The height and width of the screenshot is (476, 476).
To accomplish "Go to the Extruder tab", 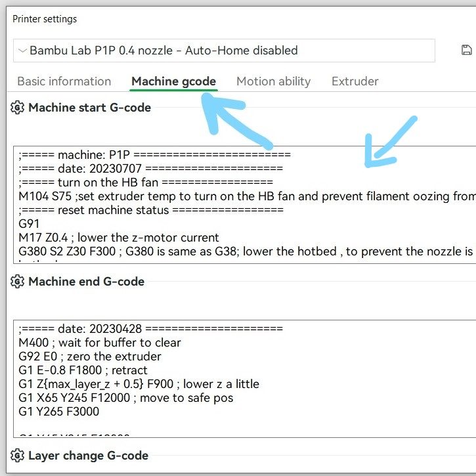I will pyautogui.click(x=355, y=81).
